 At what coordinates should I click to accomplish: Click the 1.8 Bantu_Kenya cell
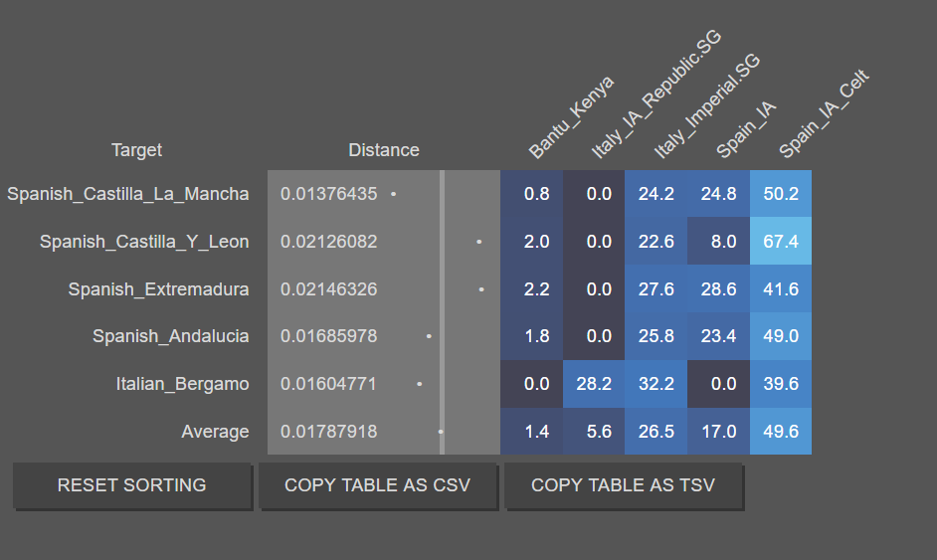(532, 336)
